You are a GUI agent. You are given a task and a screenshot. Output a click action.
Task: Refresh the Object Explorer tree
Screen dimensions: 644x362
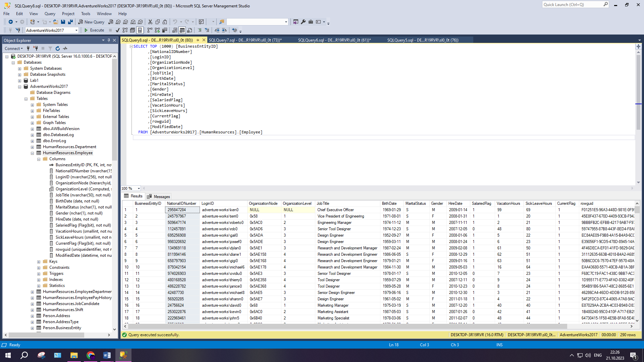coord(58,49)
